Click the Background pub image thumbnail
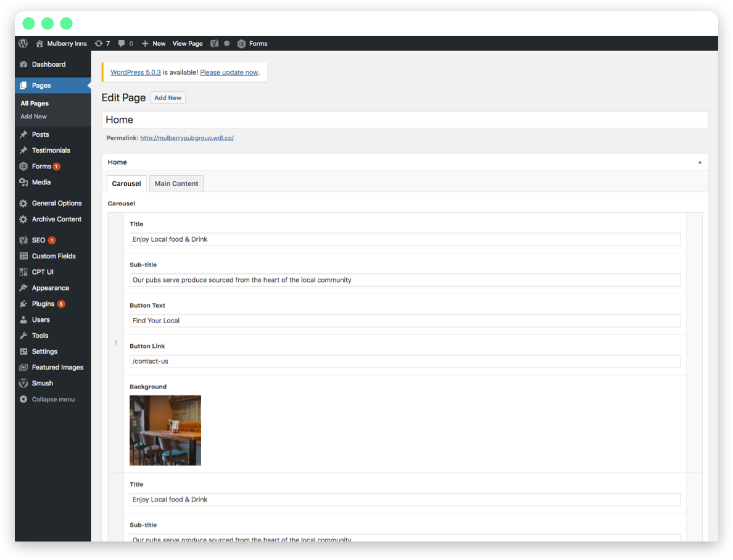Screen dimensions: 733x560 click(165, 430)
